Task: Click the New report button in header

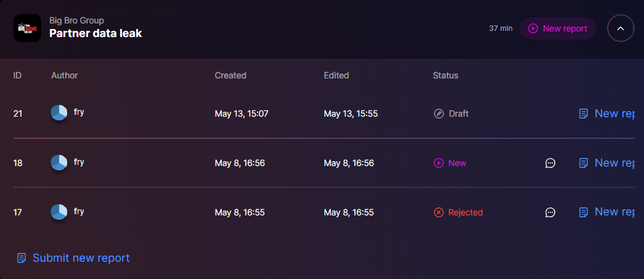Action: pos(557,28)
